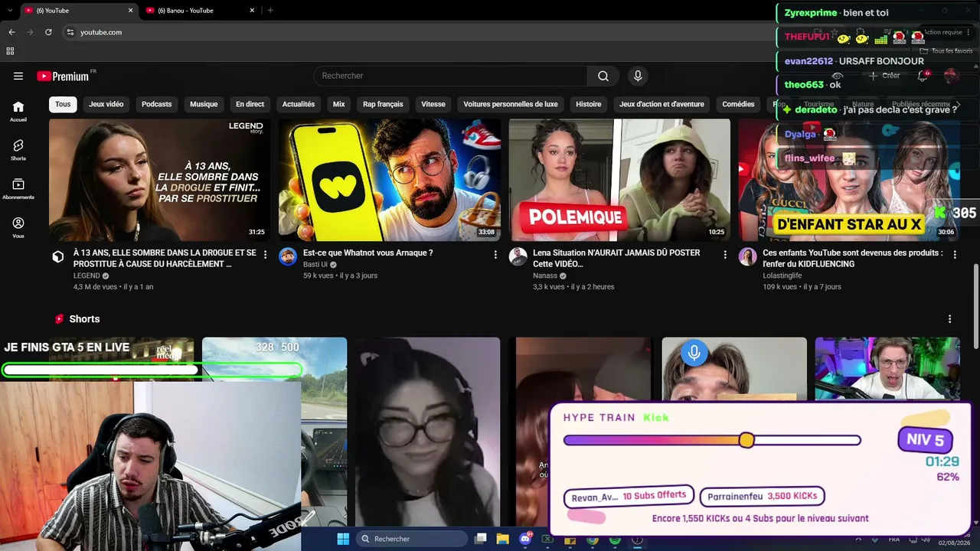Open the LEGEND video thumbnail about harcèlement
980x551 pixels.
click(159, 180)
